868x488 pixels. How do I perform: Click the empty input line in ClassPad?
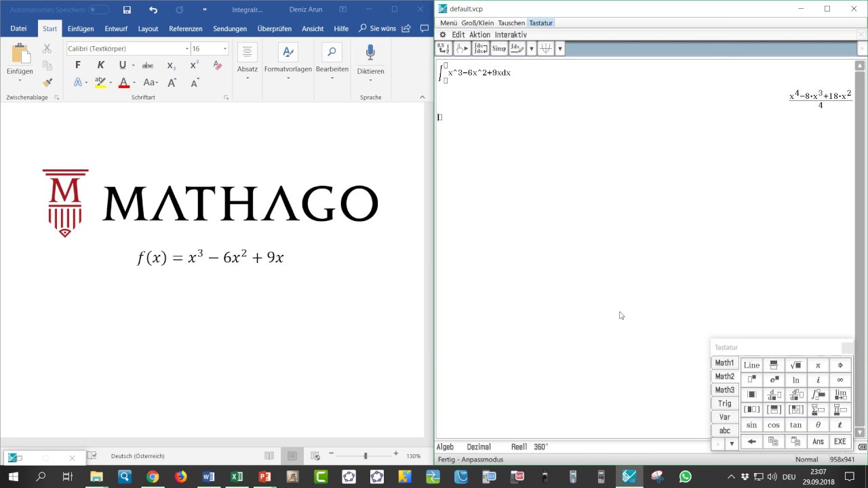coord(439,117)
